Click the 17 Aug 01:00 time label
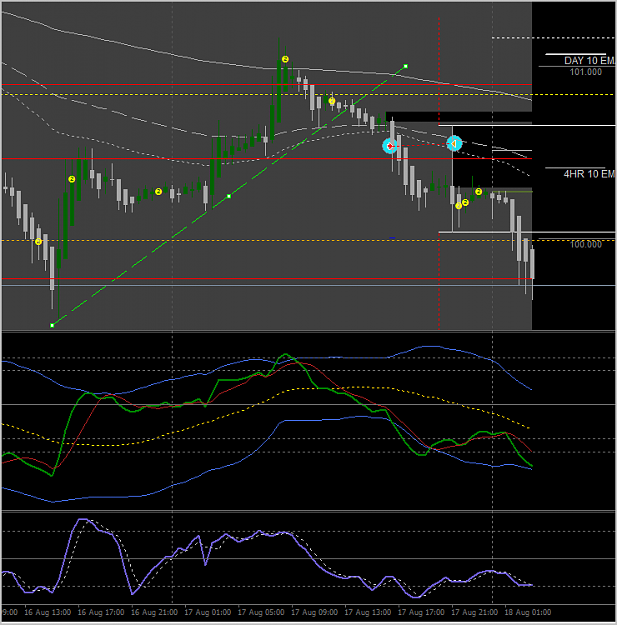 point(208,612)
